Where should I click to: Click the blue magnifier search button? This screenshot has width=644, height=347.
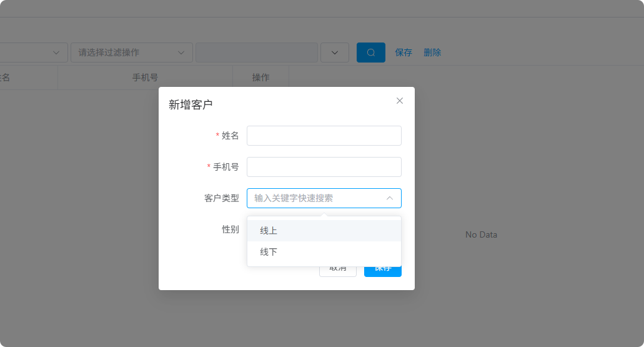371,53
